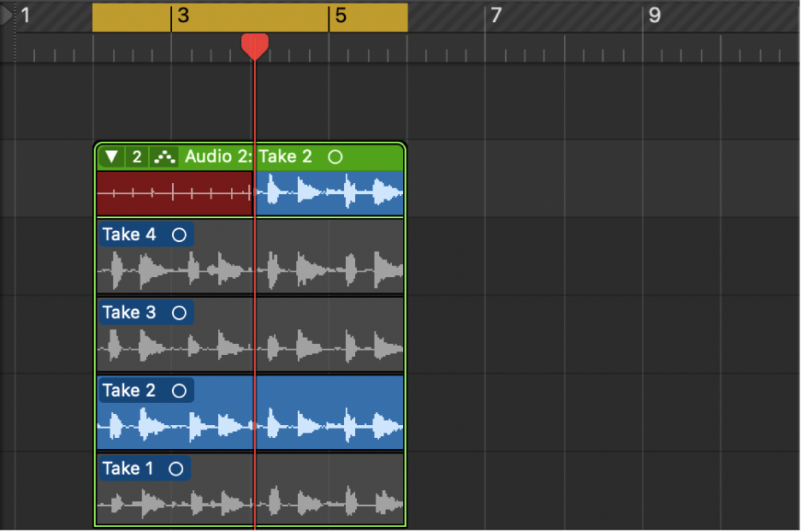
Task: Click the playhead marker in the ruler
Action: click(255, 47)
